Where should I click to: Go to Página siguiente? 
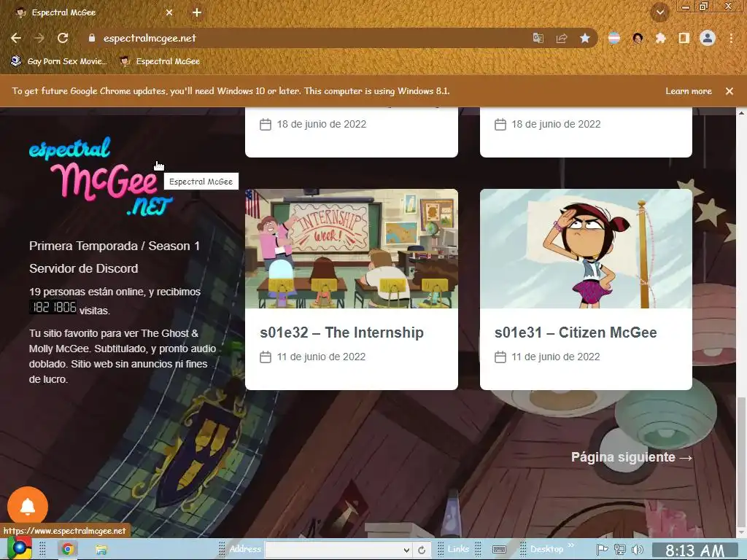(x=632, y=457)
